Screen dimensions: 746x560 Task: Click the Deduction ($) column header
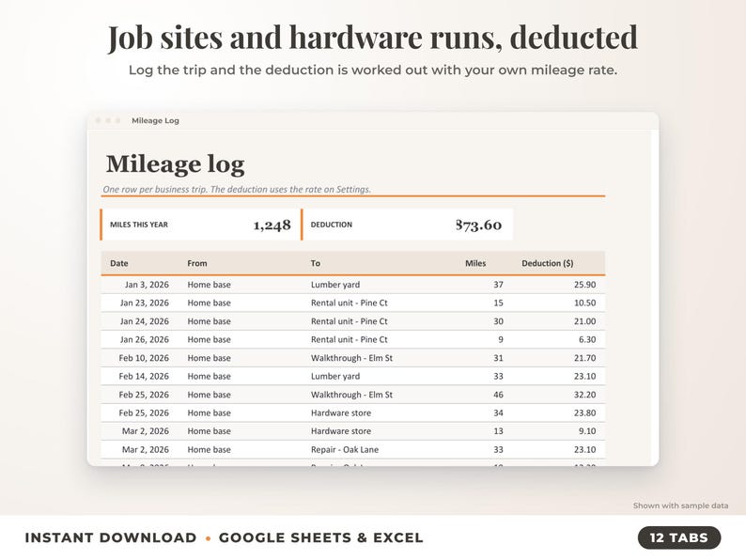(547, 263)
